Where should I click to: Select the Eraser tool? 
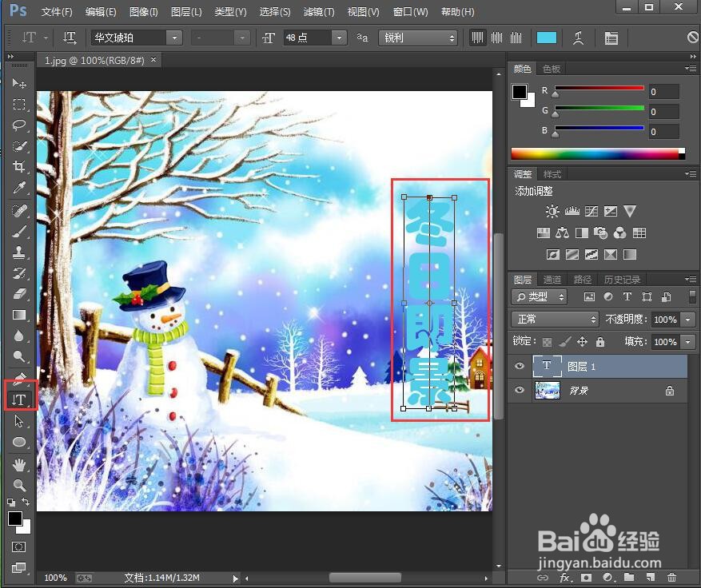click(18, 294)
